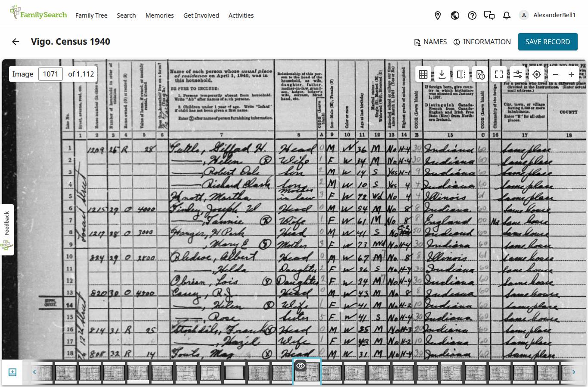This screenshot has width=588, height=387.
Task: Download the census image
Action: click(442, 74)
